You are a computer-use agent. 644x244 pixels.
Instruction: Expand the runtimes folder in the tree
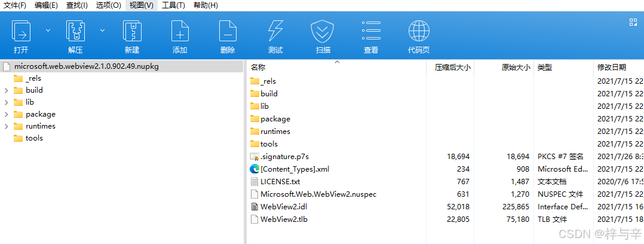[x=6, y=126]
